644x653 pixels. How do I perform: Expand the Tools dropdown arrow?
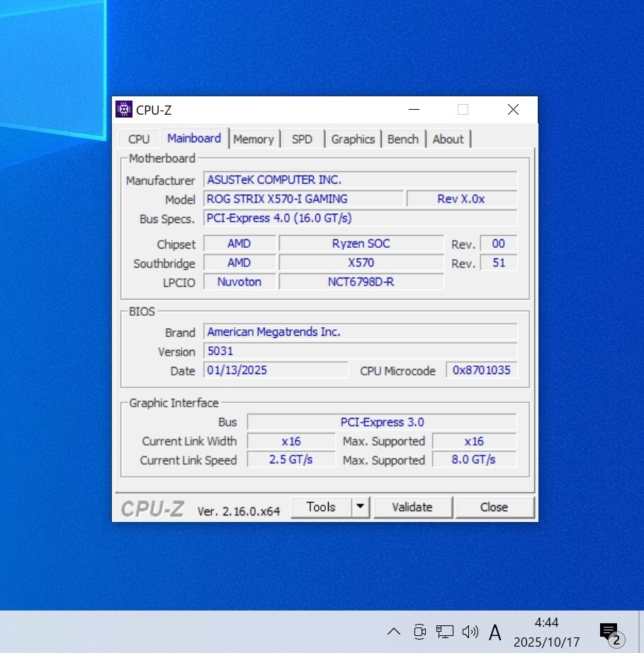click(361, 507)
